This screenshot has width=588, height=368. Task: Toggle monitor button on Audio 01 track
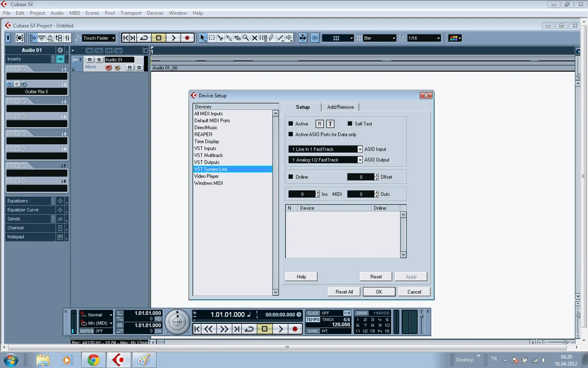pos(118,67)
